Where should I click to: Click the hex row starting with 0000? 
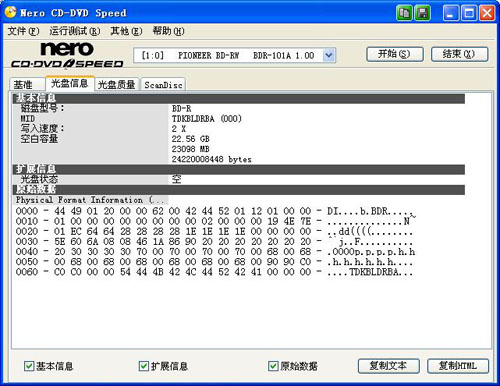coord(215,211)
